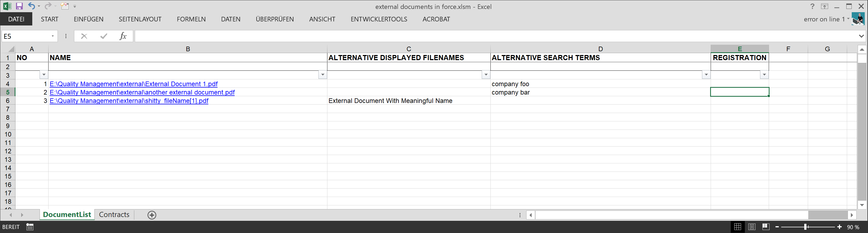Click the horizontal scrollbar left arrow
Screen dimensions: 868x233
click(x=531, y=215)
